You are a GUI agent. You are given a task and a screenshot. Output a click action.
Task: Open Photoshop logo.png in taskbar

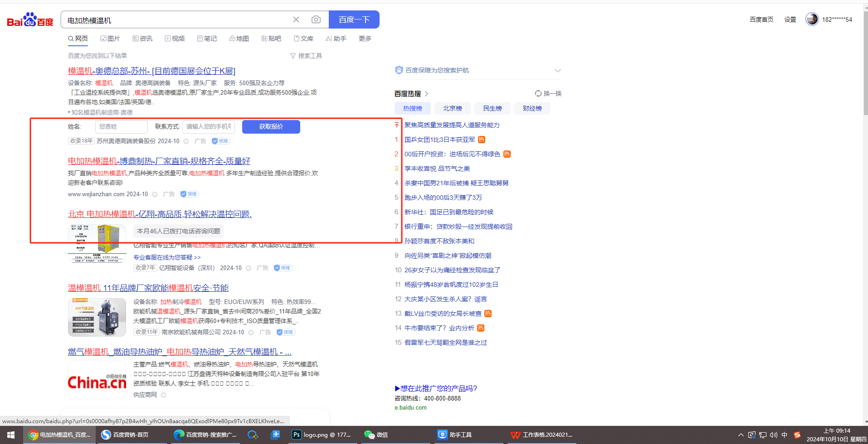pyautogui.click(x=321, y=434)
